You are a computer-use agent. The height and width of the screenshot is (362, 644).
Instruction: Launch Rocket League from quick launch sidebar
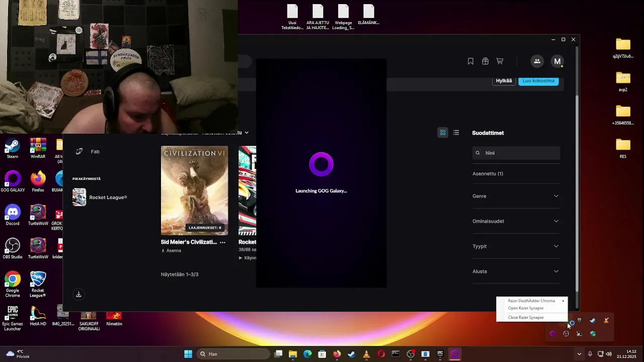click(100, 197)
